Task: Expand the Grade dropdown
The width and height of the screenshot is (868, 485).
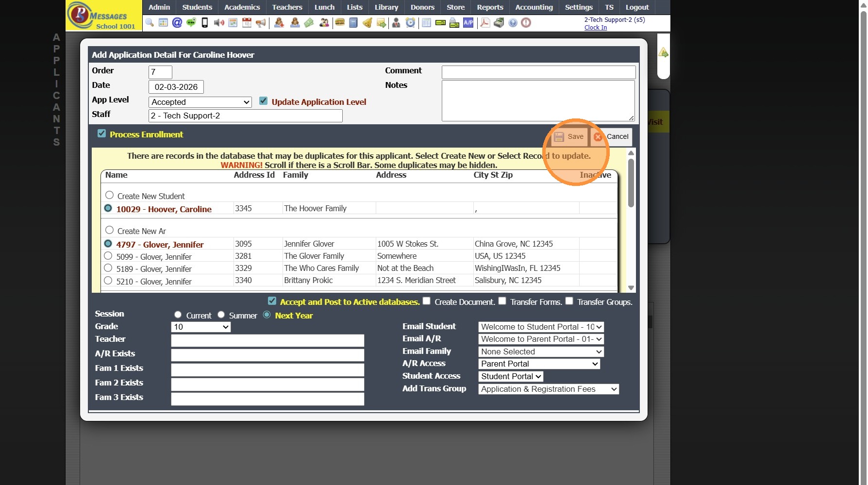Action: tap(200, 327)
